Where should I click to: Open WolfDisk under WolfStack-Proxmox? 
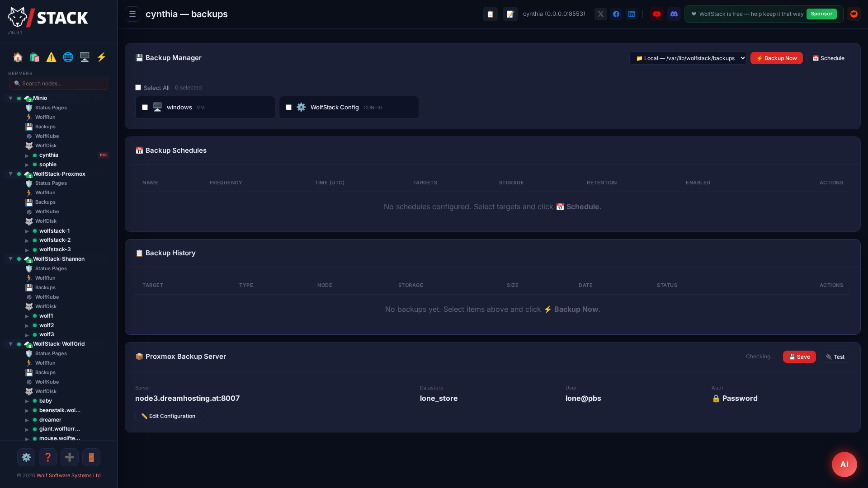[x=46, y=221]
